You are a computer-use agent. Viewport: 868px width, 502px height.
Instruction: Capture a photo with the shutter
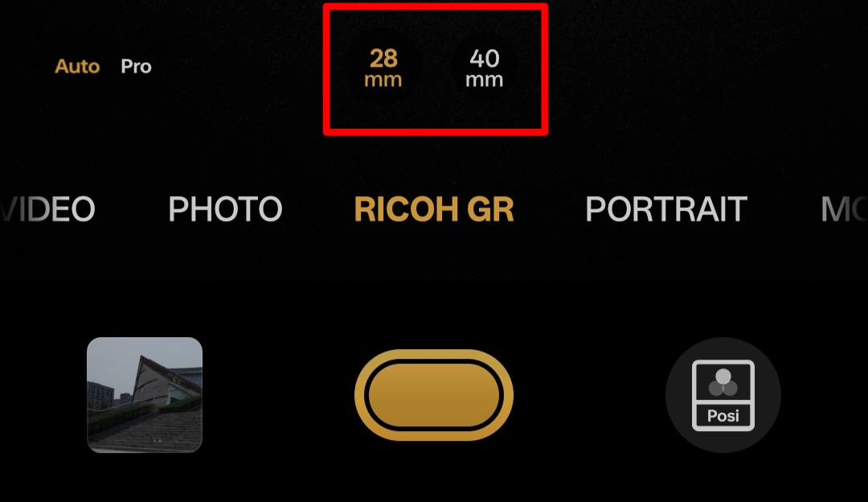point(433,395)
